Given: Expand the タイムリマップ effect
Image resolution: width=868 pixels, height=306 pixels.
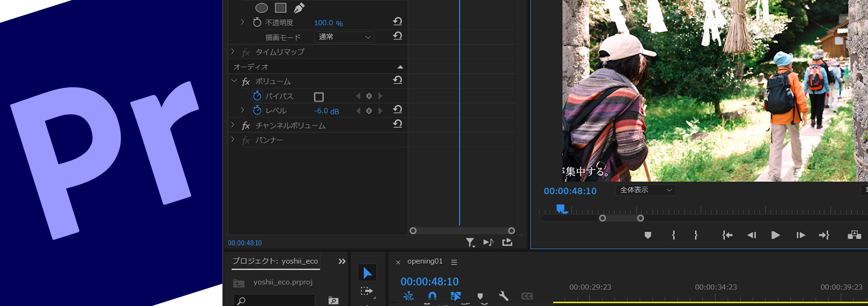Looking at the screenshot, I should [x=233, y=52].
